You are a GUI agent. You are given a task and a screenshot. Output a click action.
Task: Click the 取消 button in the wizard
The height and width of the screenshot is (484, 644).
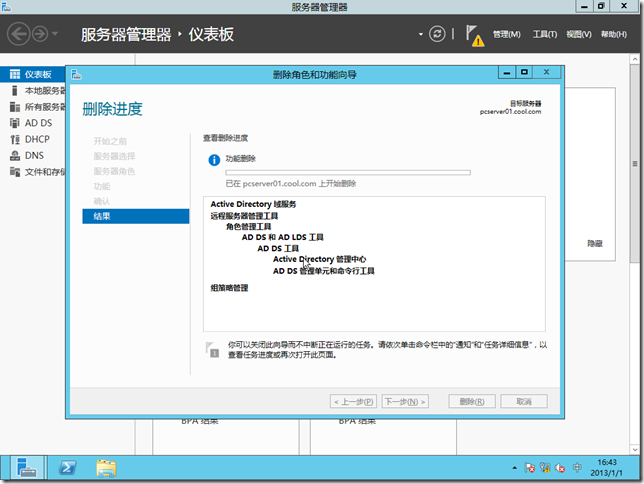pyautogui.click(x=524, y=401)
